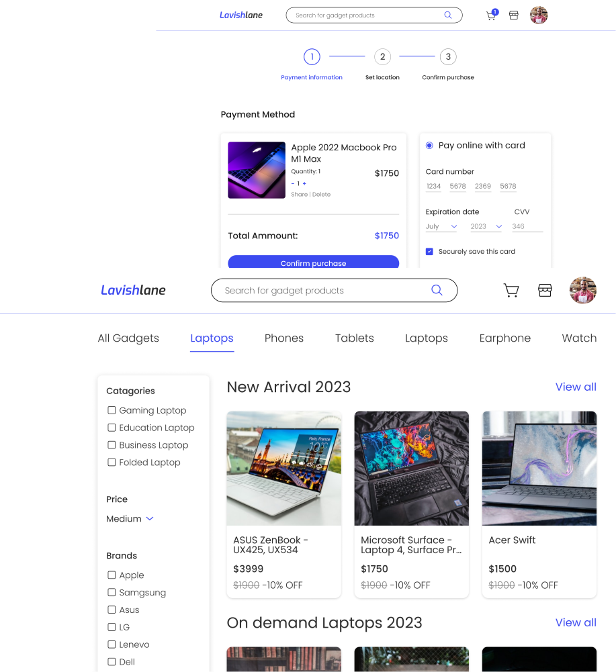This screenshot has width=616, height=672.
Task: Open the store icon in lower header
Action: [x=545, y=290]
